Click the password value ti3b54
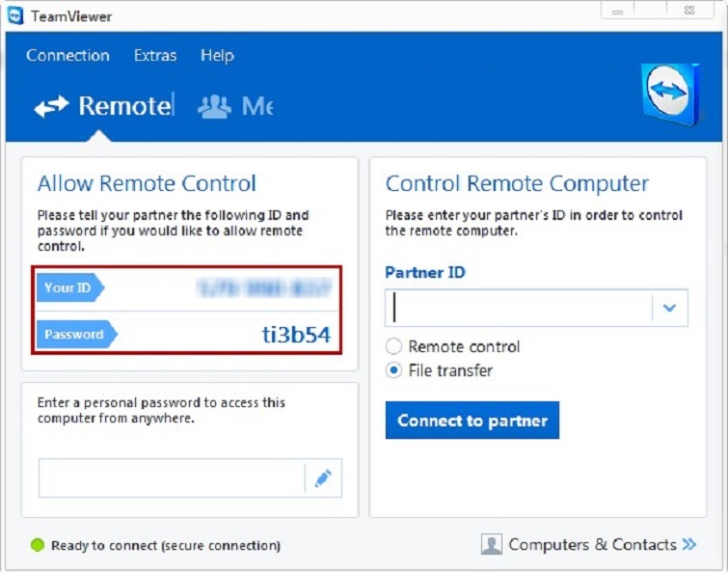This screenshot has height=573, width=728. [x=296, y=335]
